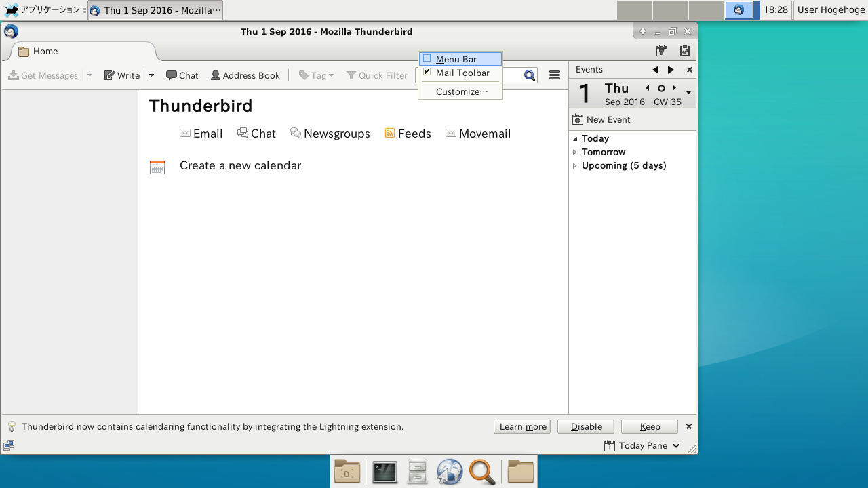Go to next day in mini-day
Screen dimensions: 868x488
pyautogui.click(x=674, y=88)
